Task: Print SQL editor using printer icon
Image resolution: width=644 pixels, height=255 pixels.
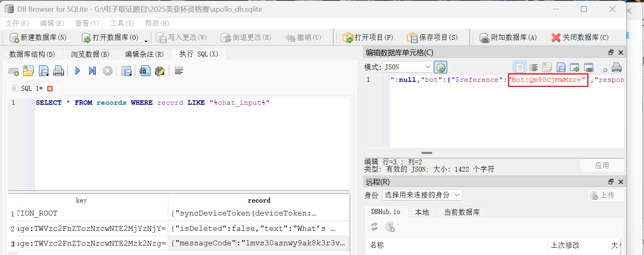Action: [x=59, y=71]
